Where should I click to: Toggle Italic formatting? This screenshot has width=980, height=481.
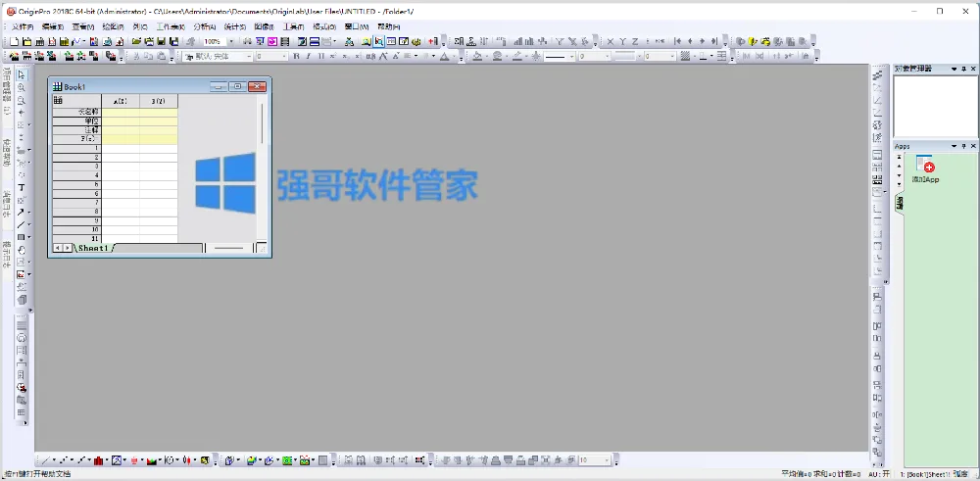click(x=308, y=56)
